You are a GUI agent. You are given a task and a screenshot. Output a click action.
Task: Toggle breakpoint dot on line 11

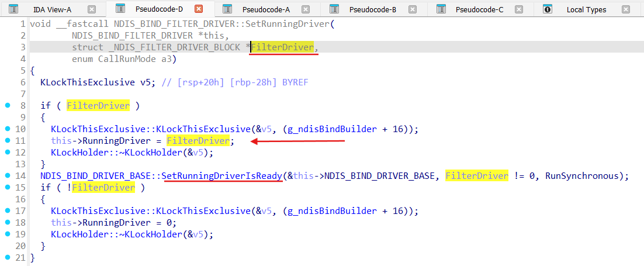pyautogui.click(x=8, y=141)
